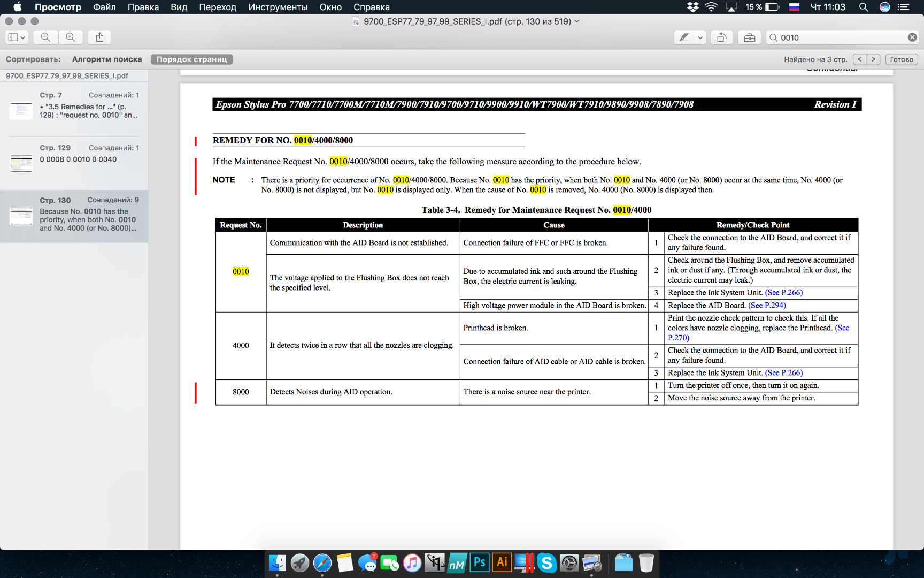Screen dimensions: 924x578
Task: Open the Wi-Fi status menu
Action: point(711,7)
